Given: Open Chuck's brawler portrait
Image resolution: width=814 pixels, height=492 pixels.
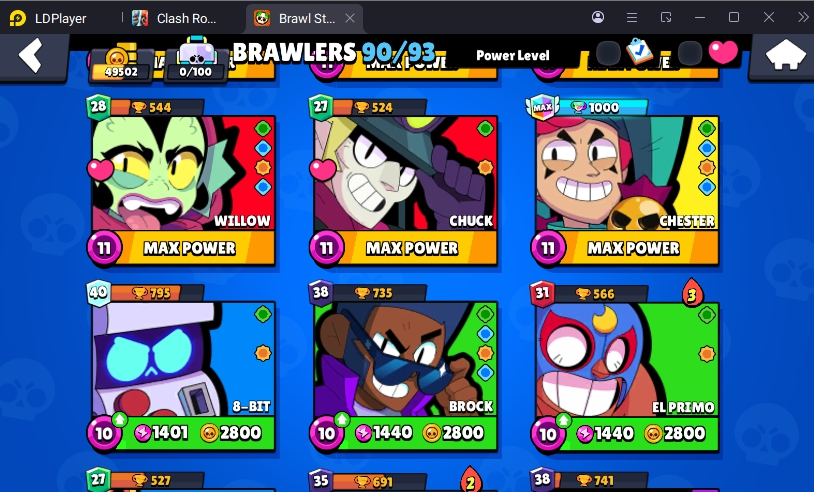Looking at the screenshot, I should [x=405, y=173].
